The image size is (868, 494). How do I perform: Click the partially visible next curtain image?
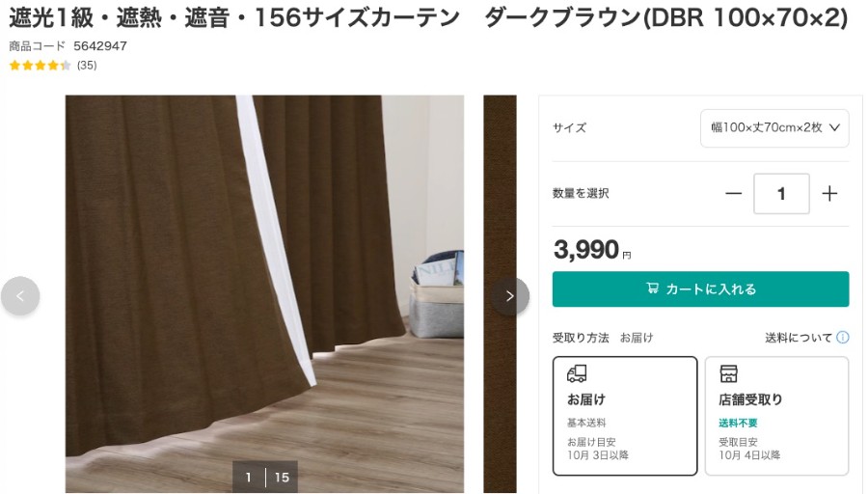(x=500, y=293)
